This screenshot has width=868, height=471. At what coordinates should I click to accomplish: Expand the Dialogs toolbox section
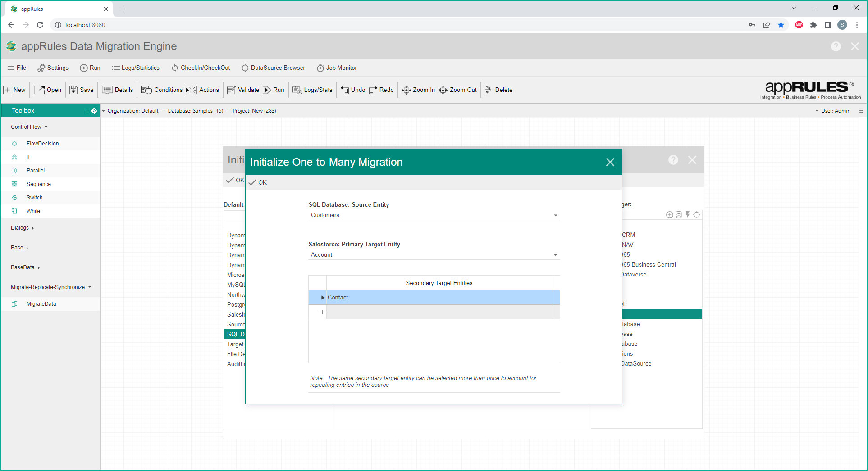pyautogui.click(x=22, y=228)
